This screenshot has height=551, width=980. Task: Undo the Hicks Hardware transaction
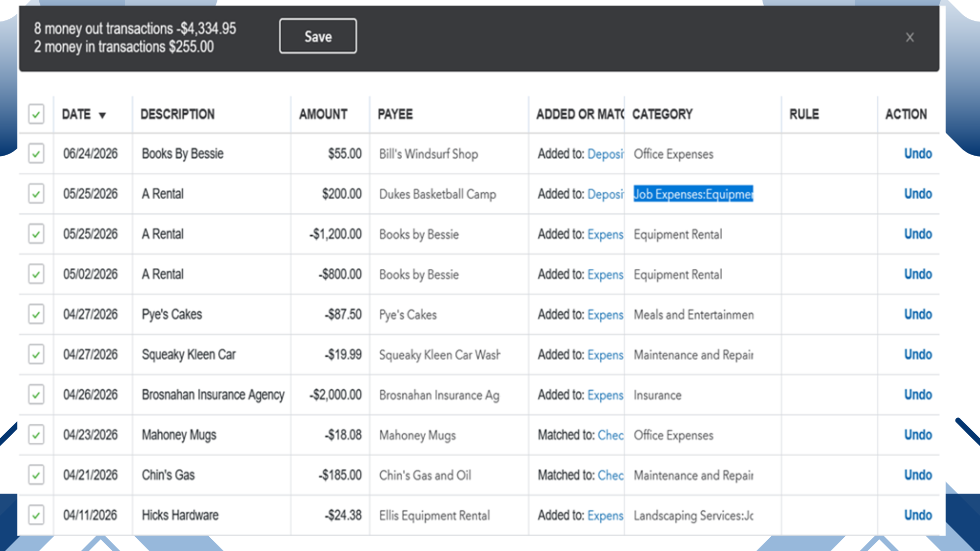click(918, 515)
